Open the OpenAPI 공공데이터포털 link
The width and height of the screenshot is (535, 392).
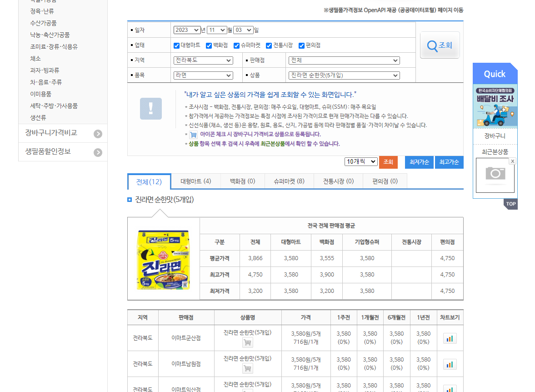click(x=393, y=10)
